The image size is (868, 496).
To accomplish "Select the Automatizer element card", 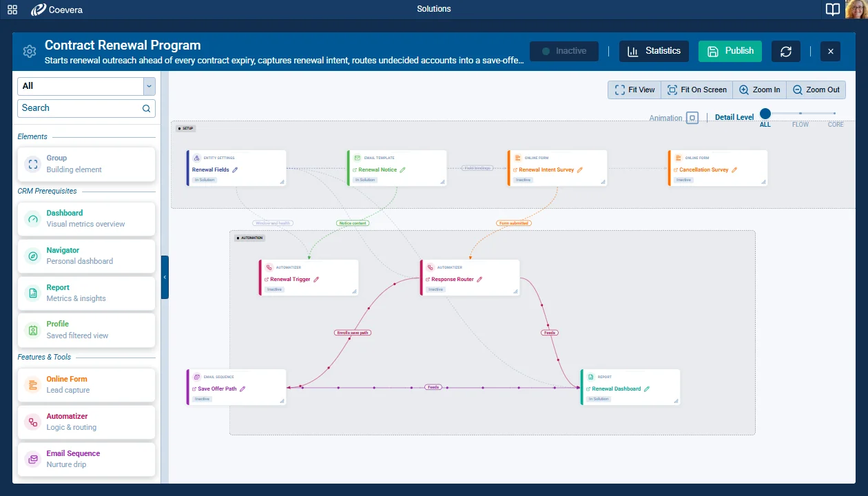I will click(x=86, y=422).
